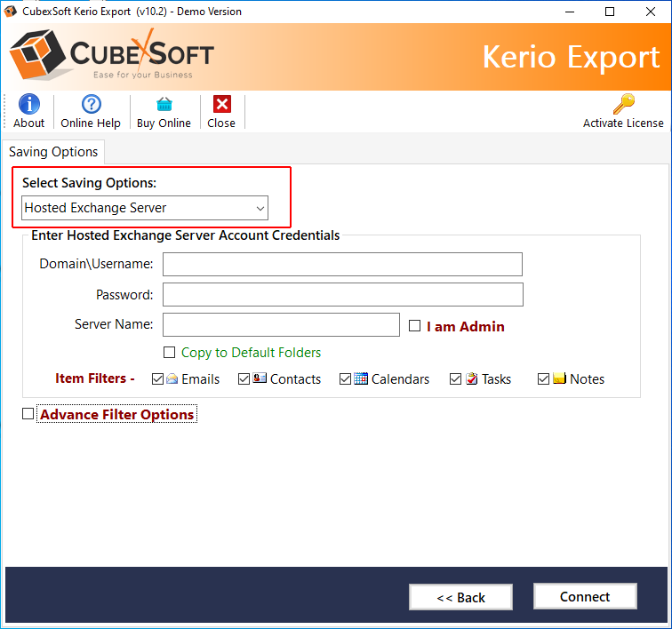Click the red Close toolbar icon
Image resolution: width=672 pixels, height=629 pixels.
coord(222,104)
